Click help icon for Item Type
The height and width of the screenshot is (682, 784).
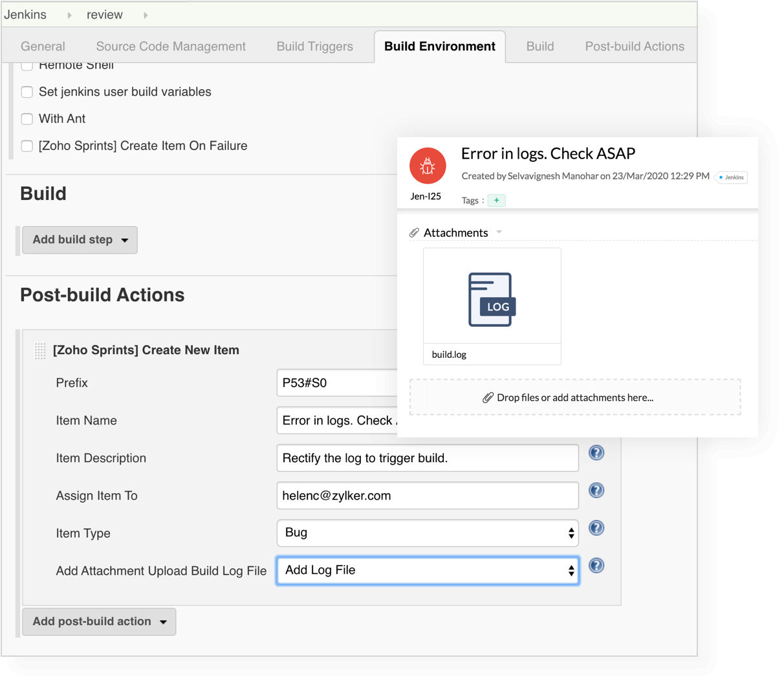596,528
